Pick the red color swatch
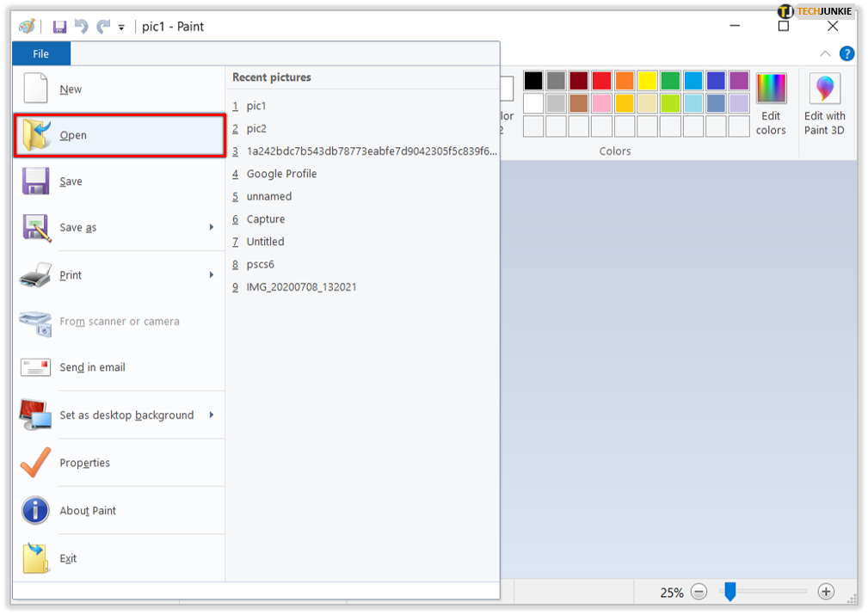 pyautogui.click(x=601, y=81)
